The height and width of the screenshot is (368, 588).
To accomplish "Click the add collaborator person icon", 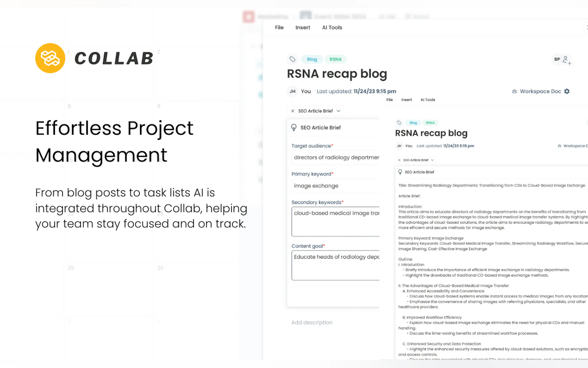I will 567,60.
